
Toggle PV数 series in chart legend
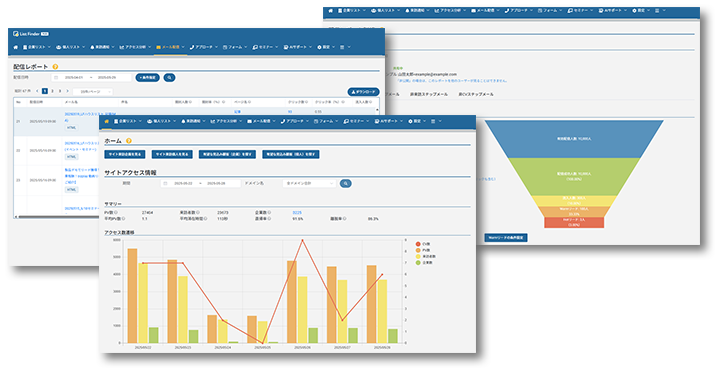423,250
